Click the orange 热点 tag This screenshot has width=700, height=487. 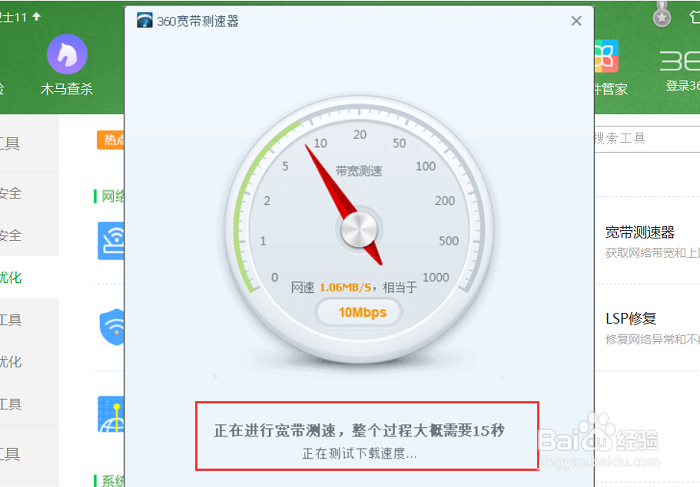point(111,140)
